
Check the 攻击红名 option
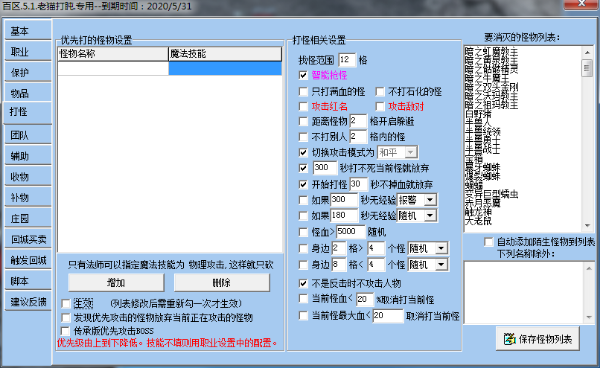pyautogui.click(x=303, y=106)
